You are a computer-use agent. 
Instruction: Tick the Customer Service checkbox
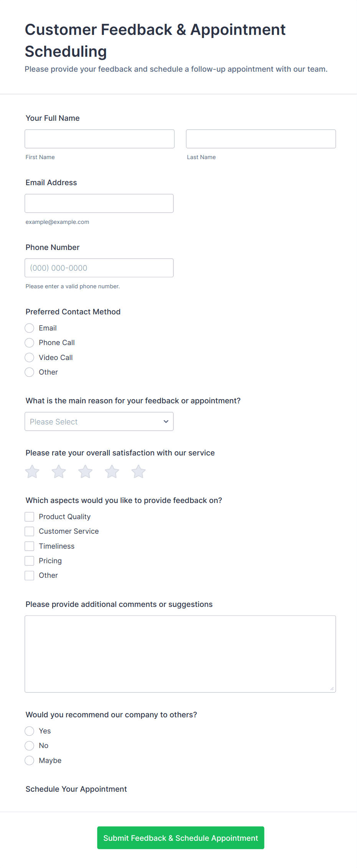coord(30,531)
